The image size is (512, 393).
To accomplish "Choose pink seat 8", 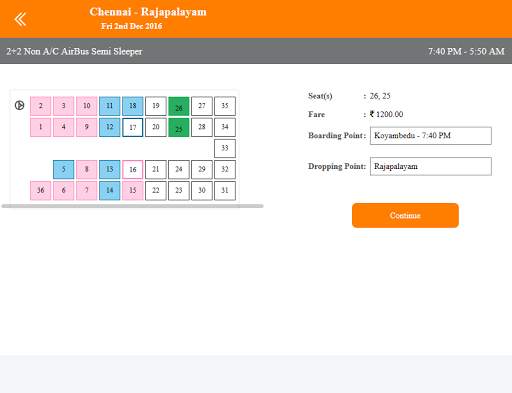I will point(87,170).
